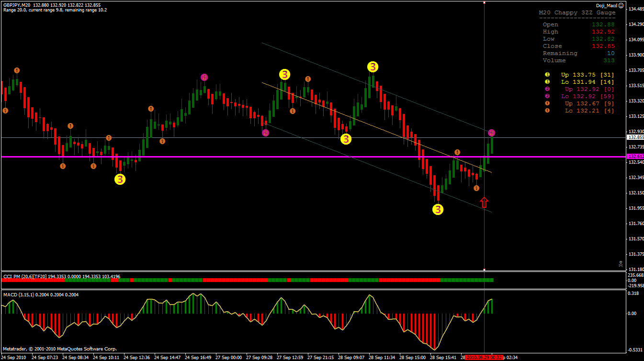
Task: Select the orange 1 marker nearest the red arrow
Action: (476, 188)
